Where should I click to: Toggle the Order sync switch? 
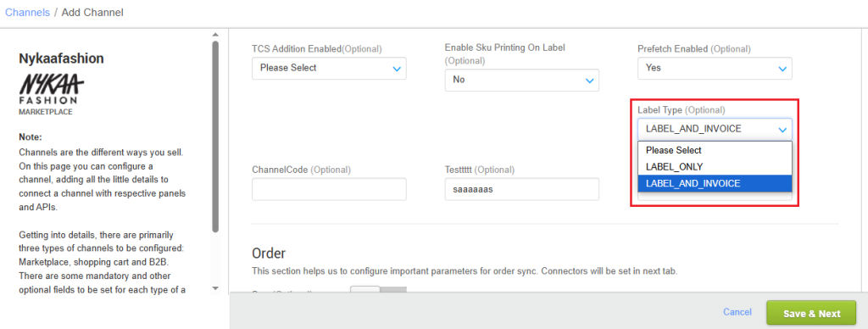coord(379,290)
